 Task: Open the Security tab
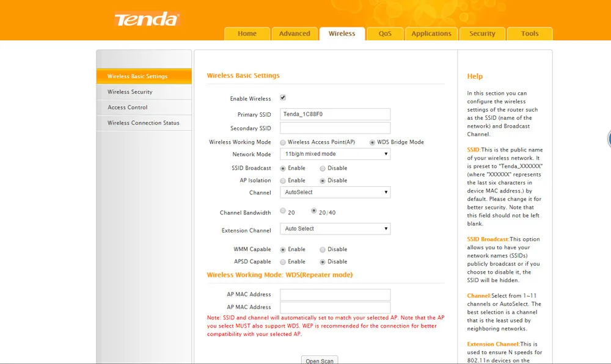(483, 34)
